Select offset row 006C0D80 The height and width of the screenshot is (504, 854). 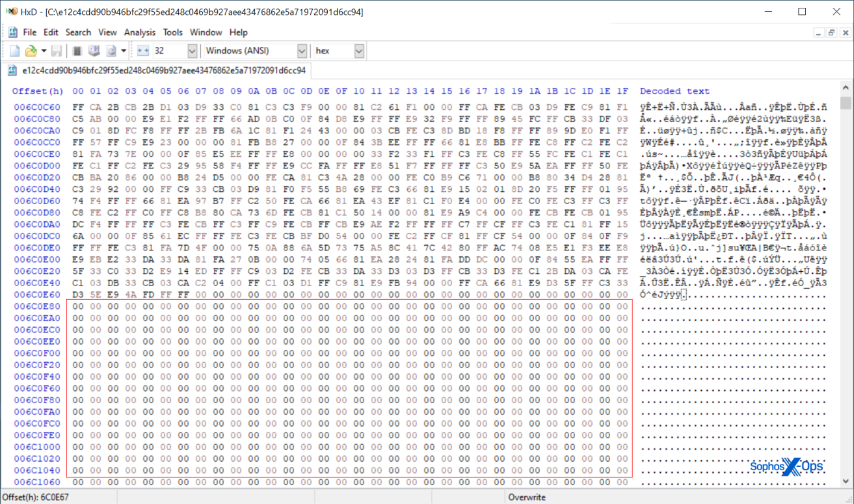point(37,213)
